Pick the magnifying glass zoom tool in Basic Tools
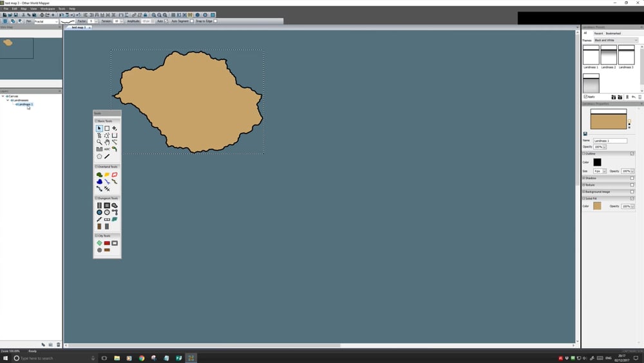644x363 pixels. (x=99, y=142)
